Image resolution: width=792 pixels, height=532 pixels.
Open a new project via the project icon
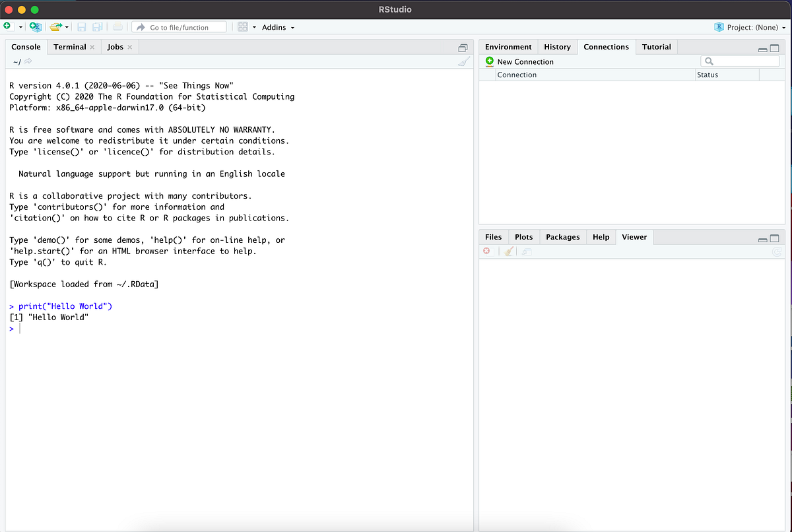tap(35, 26)
